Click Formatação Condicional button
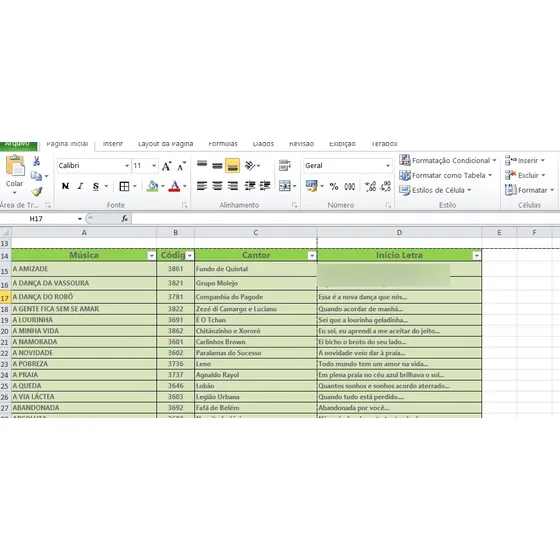Image resolution: width=560 pixels, height=560 pixels. pos(448,160)
